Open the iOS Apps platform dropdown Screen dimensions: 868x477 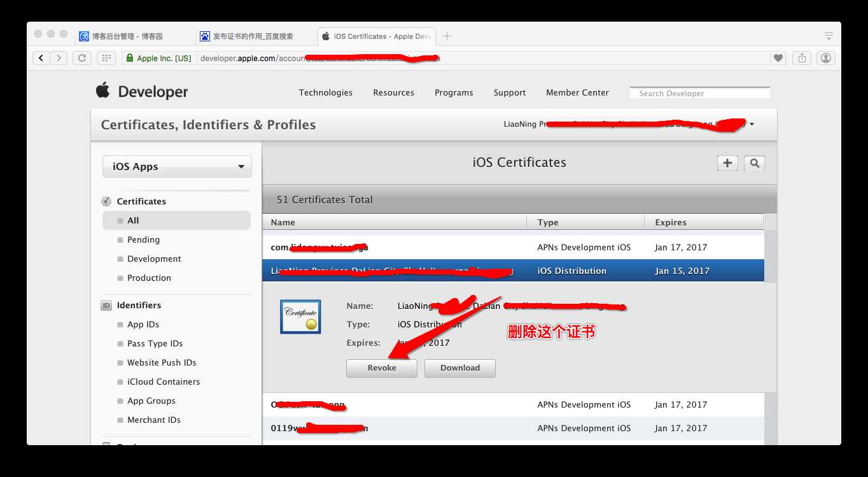pyautogui.click(x=177, y=167)
